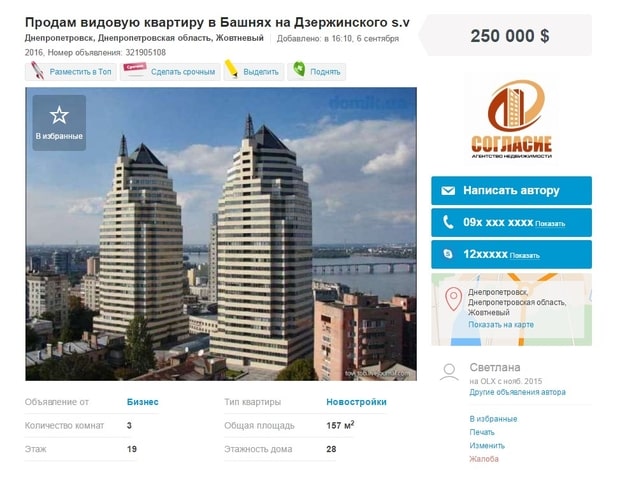The height and width of the screenshot is (477, 620).
Task: Click the rocket icon for Разместить в Топ
Action: 38,71
